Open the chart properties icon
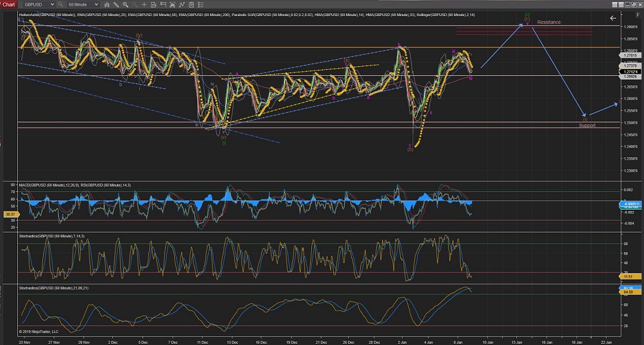Screen dimensions: 644x345 click(191, 5)
